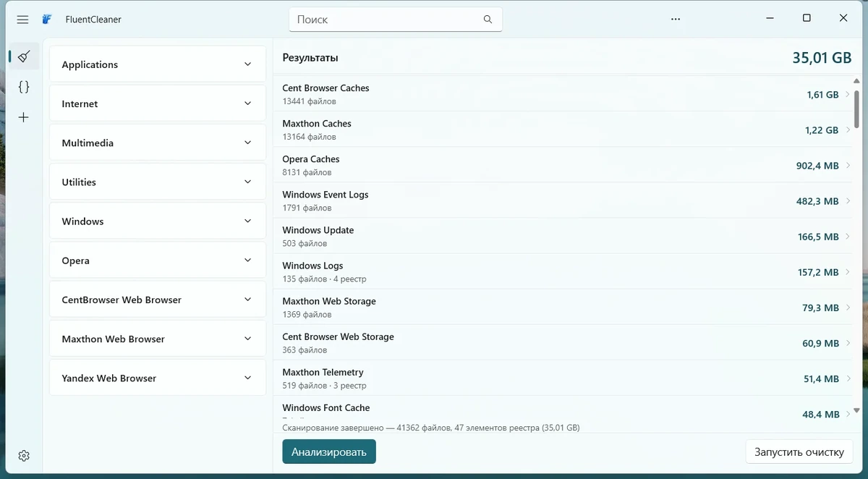This screenshot has width=868, height=479.
Task: Expand the Applications category
Action: tap(158, 64)
